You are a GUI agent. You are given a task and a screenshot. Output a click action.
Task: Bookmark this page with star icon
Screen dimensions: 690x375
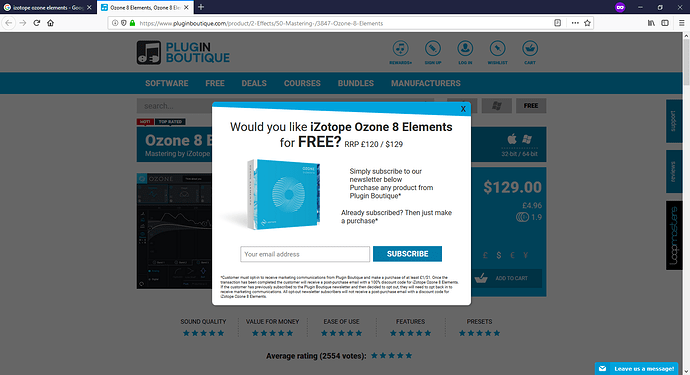(x=587, y=23)
